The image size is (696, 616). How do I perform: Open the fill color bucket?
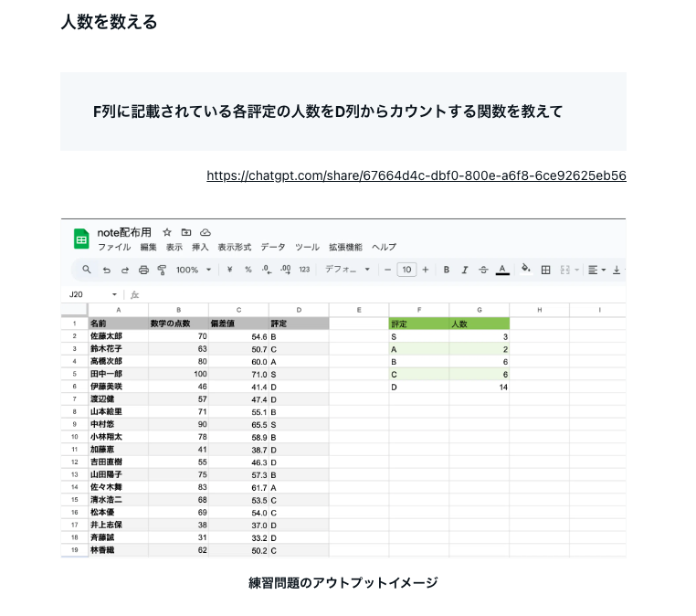526,269
